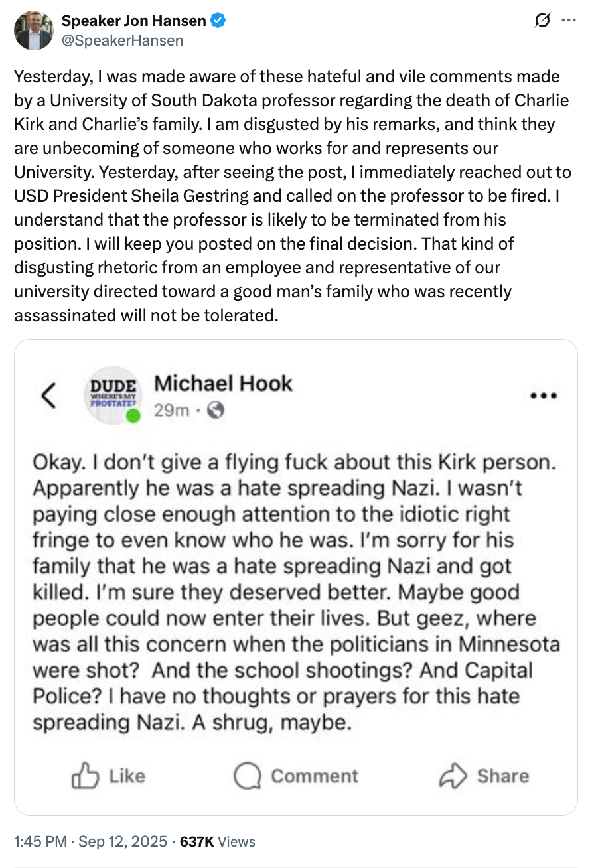Viewport: 592px width, 868px height.
Task: Click the green online status dot
Action: pyautogui.click(x=133, y=416)
